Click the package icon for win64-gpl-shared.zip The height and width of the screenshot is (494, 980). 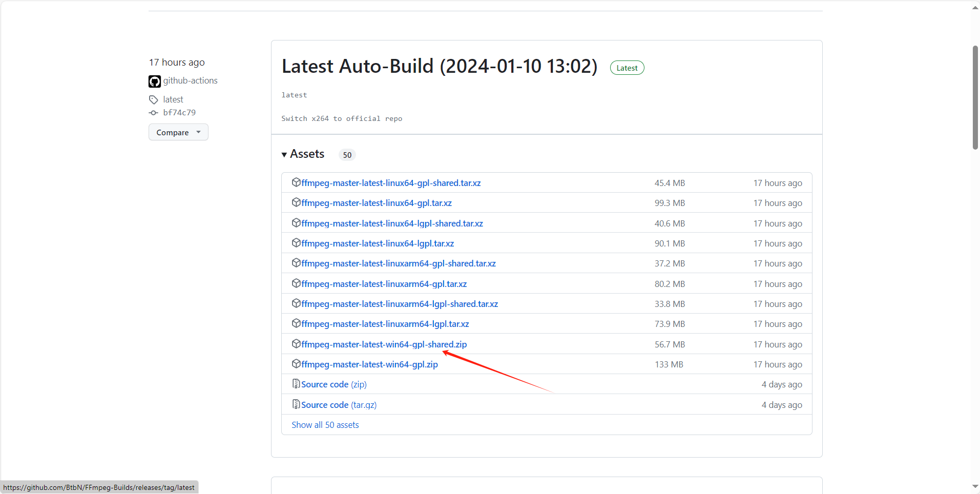point(296,344)
